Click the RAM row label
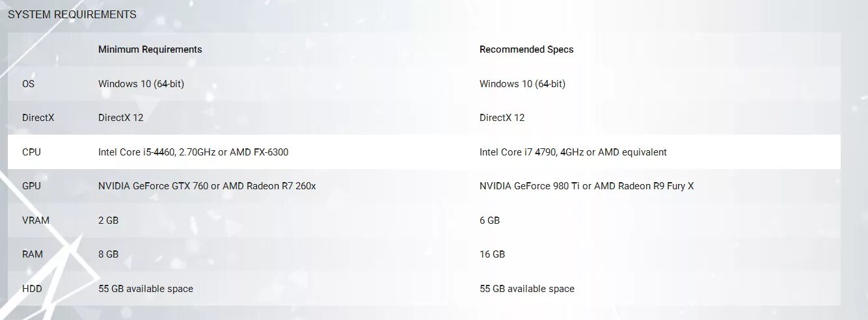 (33, 254)
